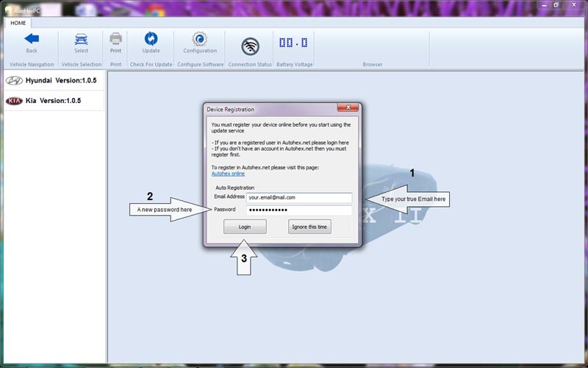Select Kia Version:1.0.5 in sidebar
Viewport: 588px width, 368px height.
click(x=54, y=101)
